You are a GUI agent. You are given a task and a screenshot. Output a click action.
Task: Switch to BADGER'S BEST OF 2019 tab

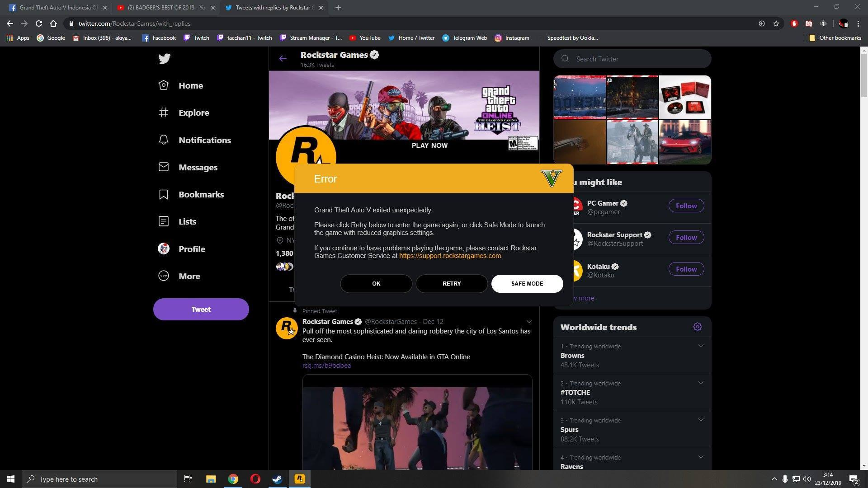[163, 8]
